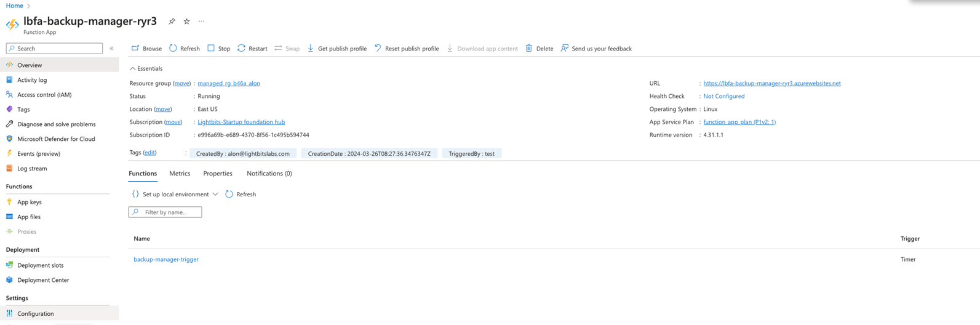Click the CreatedBy tag chip
The width and height of the screenshot is (980, 325).
point(243,153)
